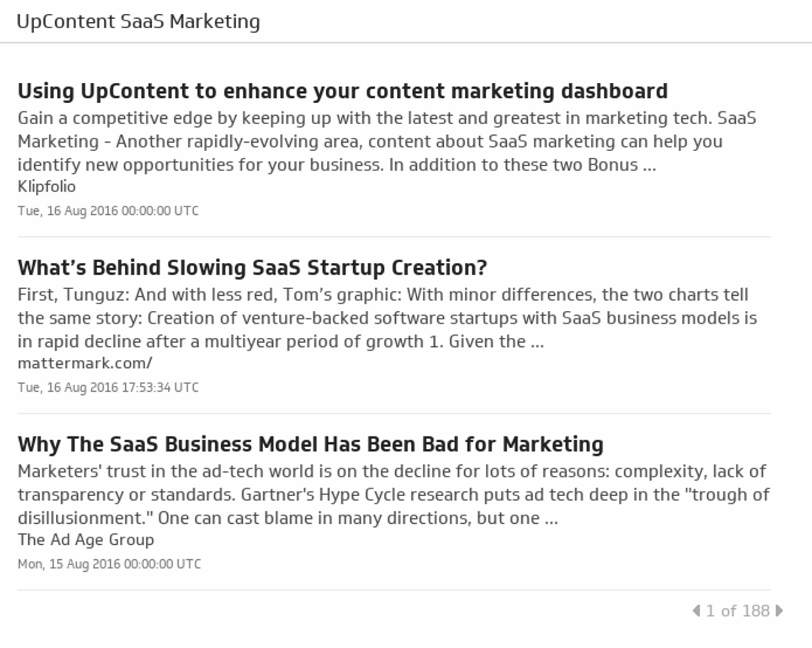Click The Ad Age Group source
Screen dimensions: 812x648
coord(86,539)
